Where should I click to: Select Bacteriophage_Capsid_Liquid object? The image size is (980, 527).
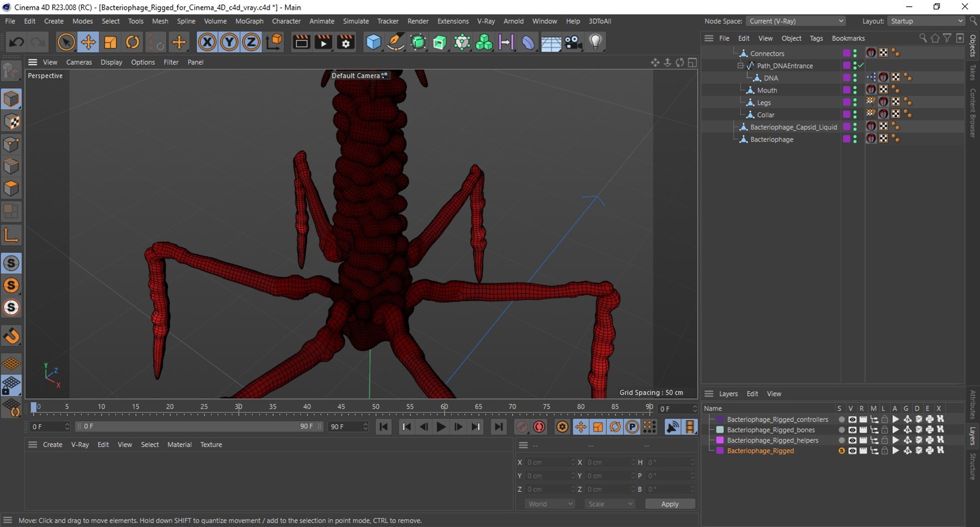(x=793, y=127)
